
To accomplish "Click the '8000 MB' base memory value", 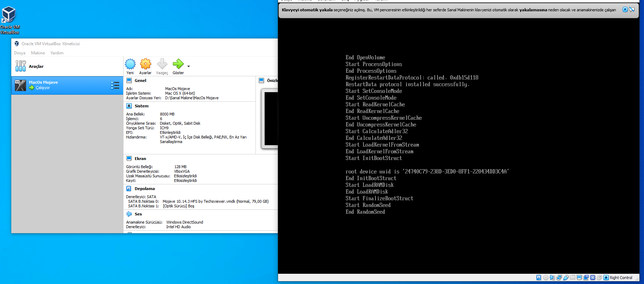I will click(167, 114).
